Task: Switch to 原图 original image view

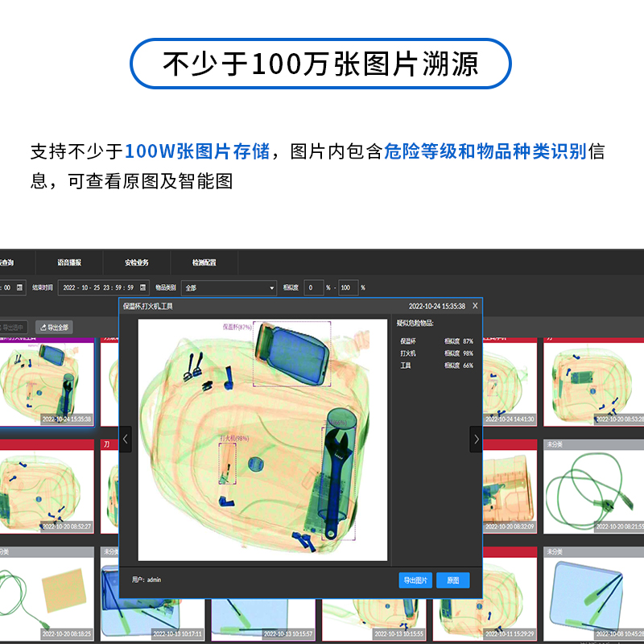Action: click(x=452, y=580)
